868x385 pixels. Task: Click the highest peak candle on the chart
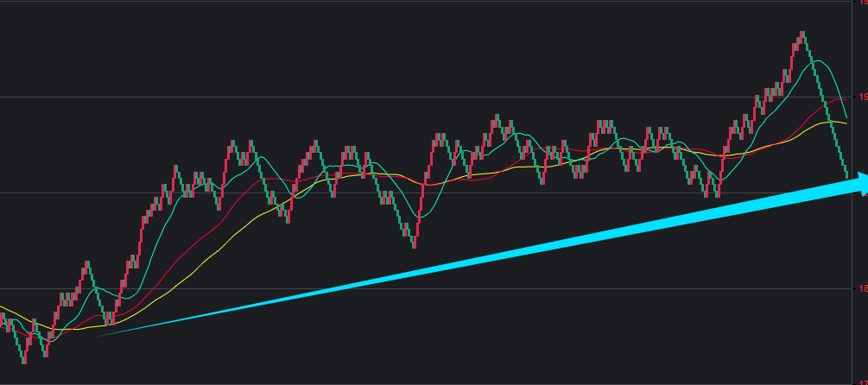pos(802,35)
